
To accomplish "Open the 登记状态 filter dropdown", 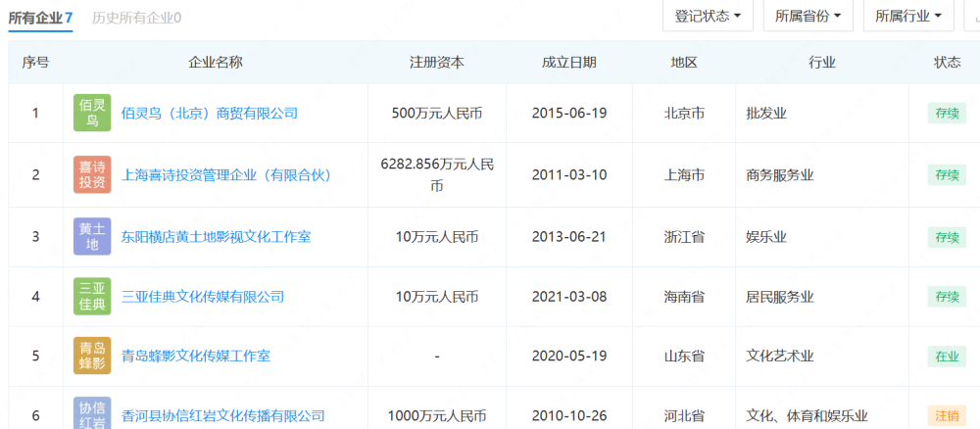I will (x=708, y=16).
